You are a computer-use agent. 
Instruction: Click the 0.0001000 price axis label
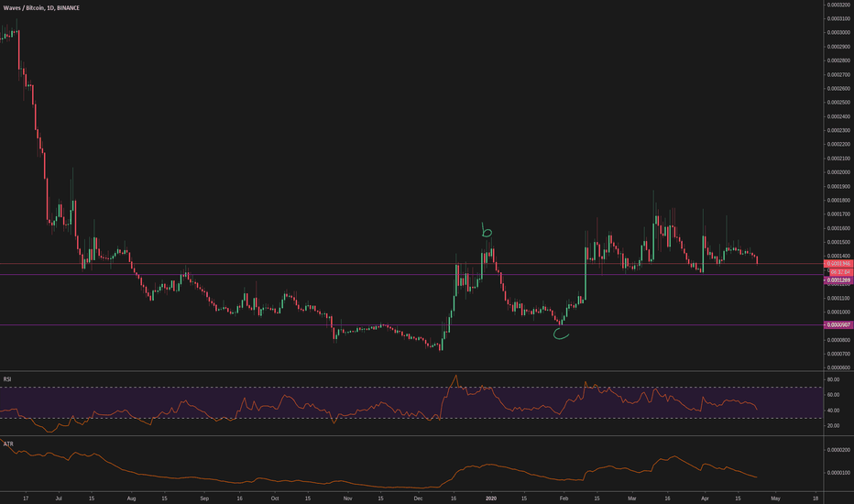(x=838, y=312)
